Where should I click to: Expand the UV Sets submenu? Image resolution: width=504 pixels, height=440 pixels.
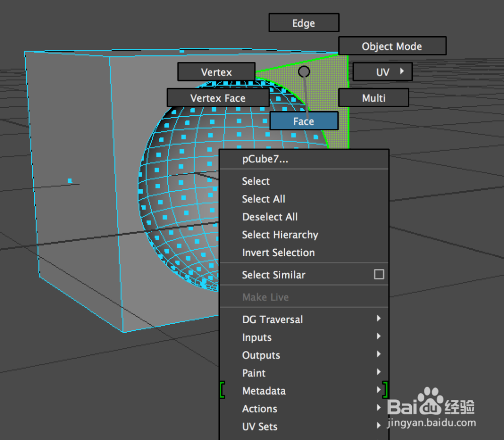304,426
